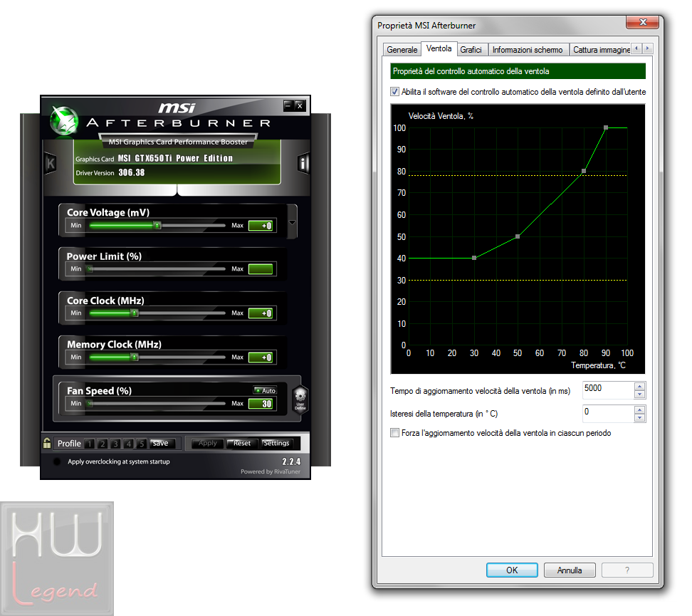Screen dimensions: 692x616
Task: Select profile slot 2
Action: pos(103,444)
